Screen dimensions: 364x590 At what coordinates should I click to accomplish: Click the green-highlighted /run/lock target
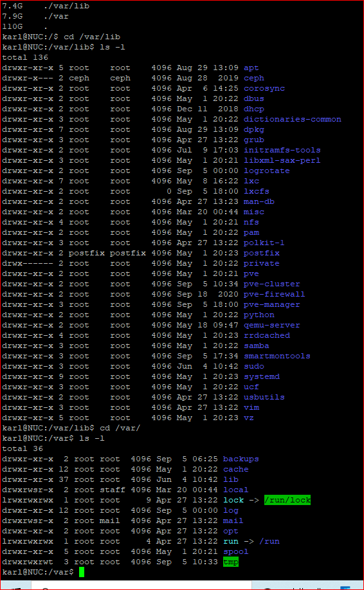(287, 500)
